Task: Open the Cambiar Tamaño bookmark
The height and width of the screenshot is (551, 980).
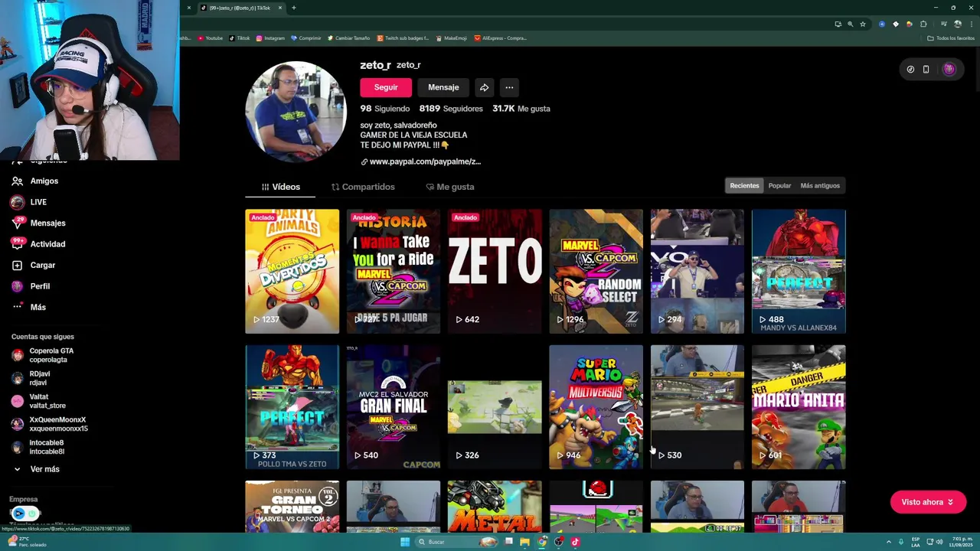Action: pos(348,37)
